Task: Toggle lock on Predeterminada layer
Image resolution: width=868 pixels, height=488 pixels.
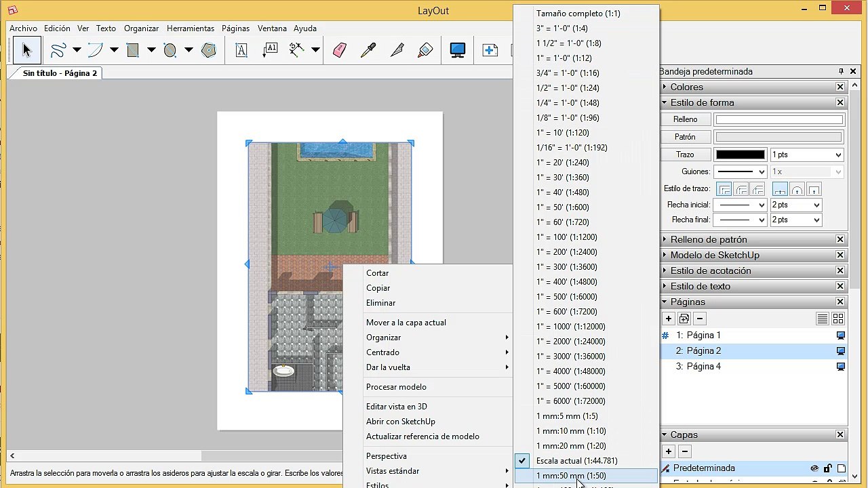Action: (x=828, y=468)
